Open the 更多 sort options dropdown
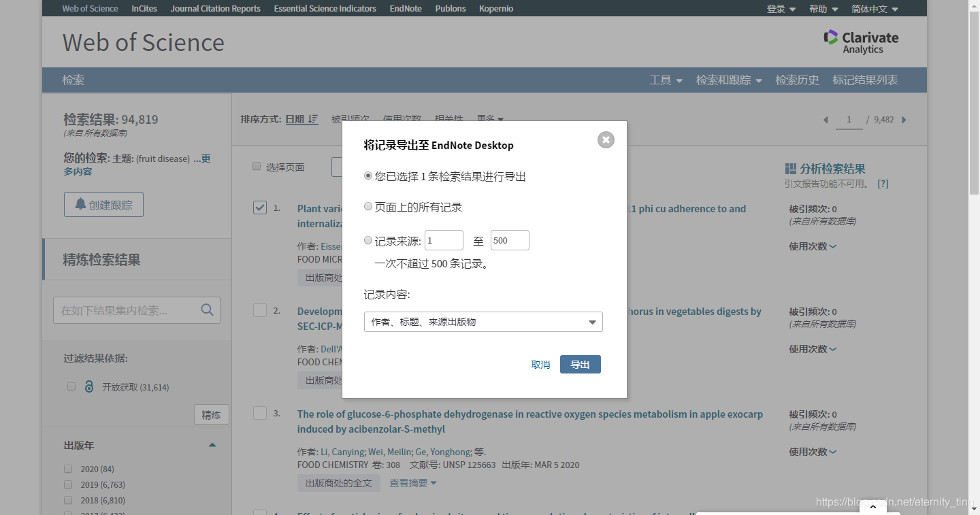 pos(490,119)
